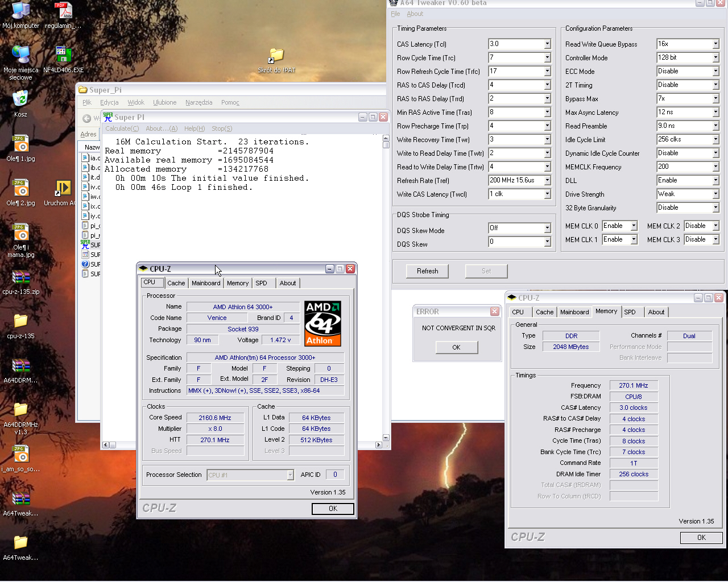Expand the Processor Selection dropdown in CPU-Z
728x582 pixels.
pos(290,475)
